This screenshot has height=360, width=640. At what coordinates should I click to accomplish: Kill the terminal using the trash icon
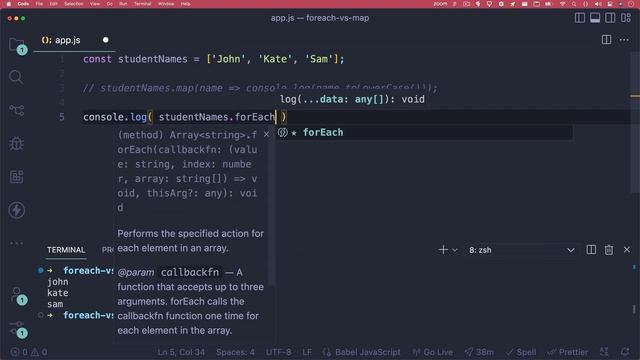tap(609, 250)
